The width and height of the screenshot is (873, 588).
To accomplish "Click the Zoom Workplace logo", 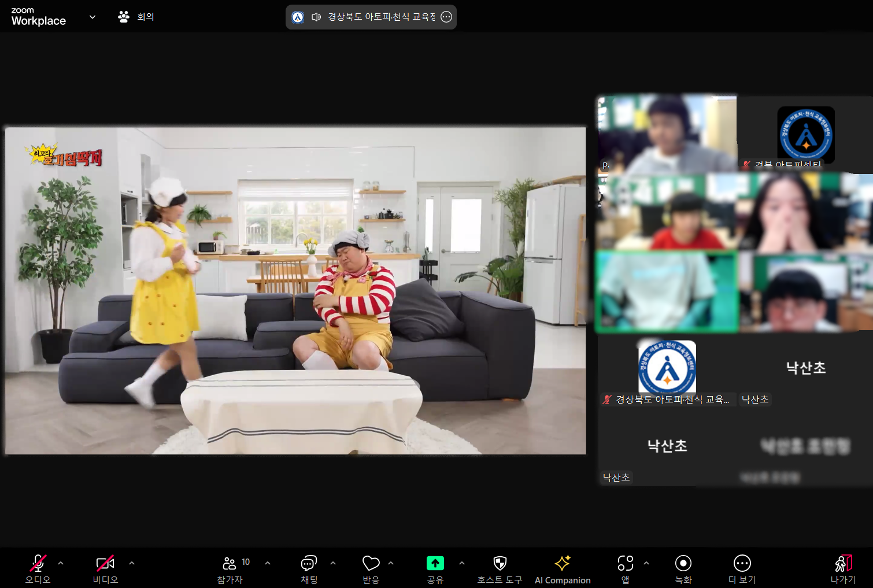I will click(39, 17).
